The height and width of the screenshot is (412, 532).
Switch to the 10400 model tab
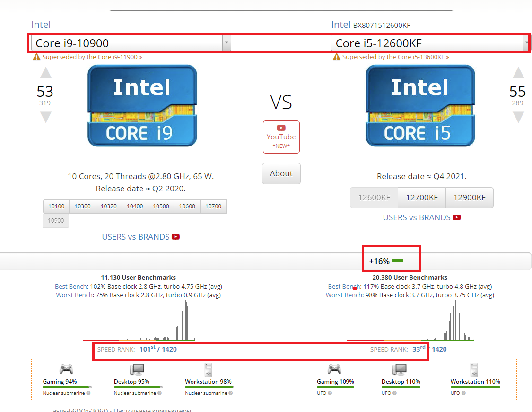[135, 206]
